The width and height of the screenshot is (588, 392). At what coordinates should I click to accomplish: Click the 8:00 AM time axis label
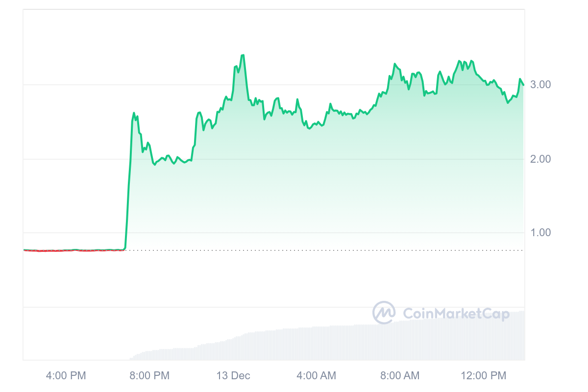pyautogui.click(x=400, y=376)
